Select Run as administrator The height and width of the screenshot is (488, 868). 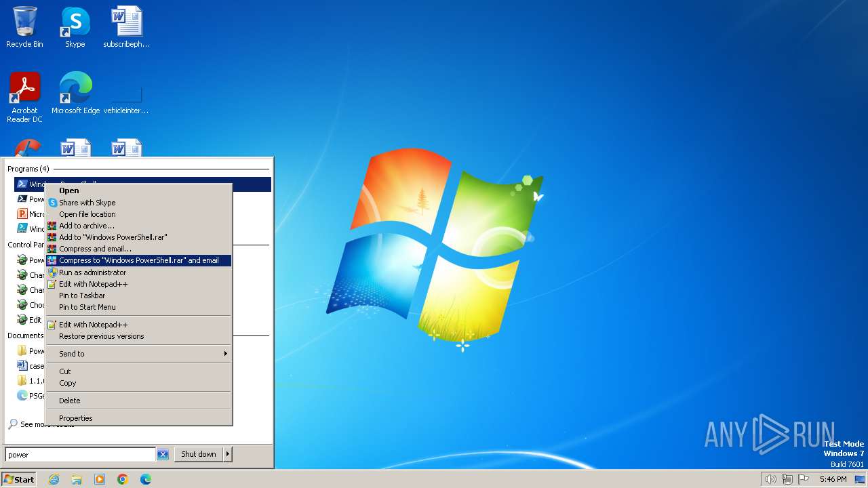(138, 272)
